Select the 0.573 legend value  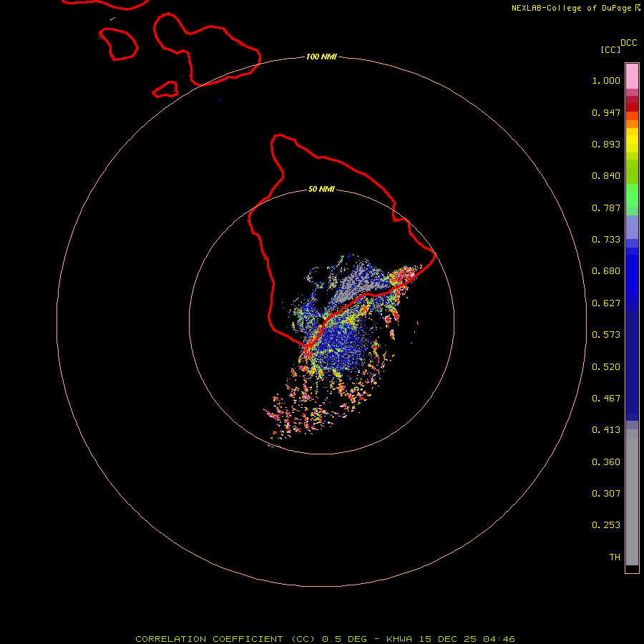click(x=606, y=335)
